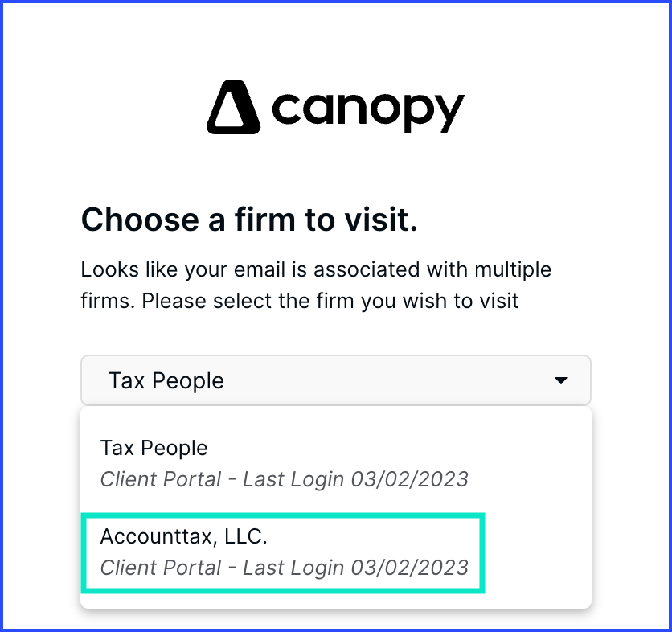Click the Tax People text inside select box
This screenshot has width=672, height=632.
[x=166, y=381]
